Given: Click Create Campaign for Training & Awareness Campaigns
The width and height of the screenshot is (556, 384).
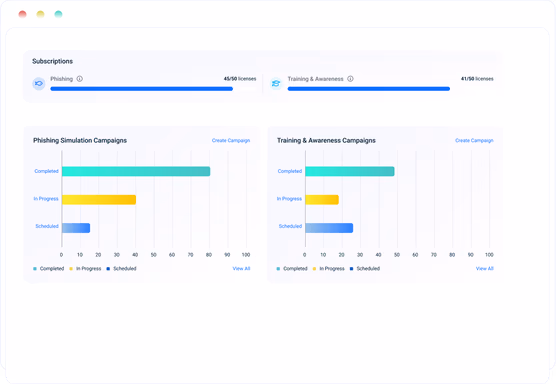Looking at the screenshot, I should 474,140.
